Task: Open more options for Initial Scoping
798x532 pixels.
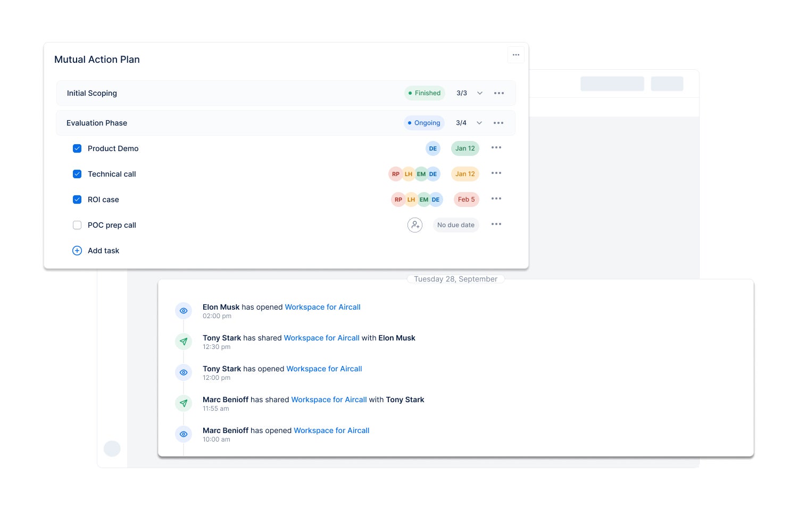Action: pos(498,93)
